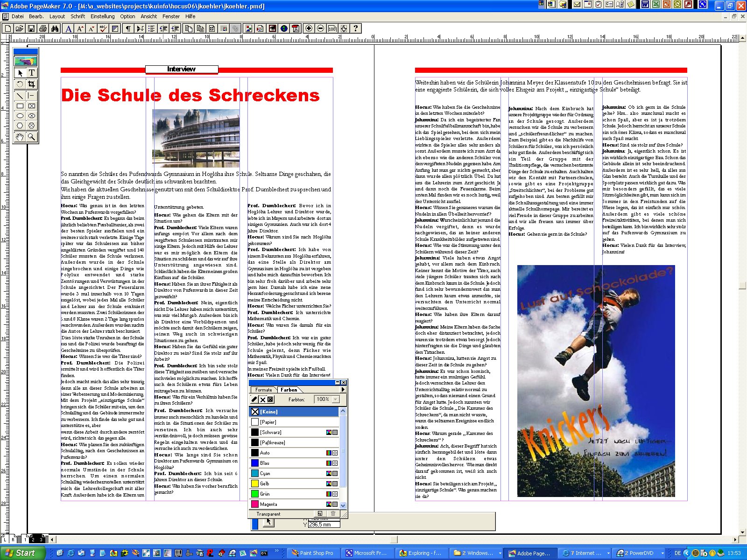
Task: Click the Find binoculars icon
Action: pyautogui.click(x=55, y=28)
